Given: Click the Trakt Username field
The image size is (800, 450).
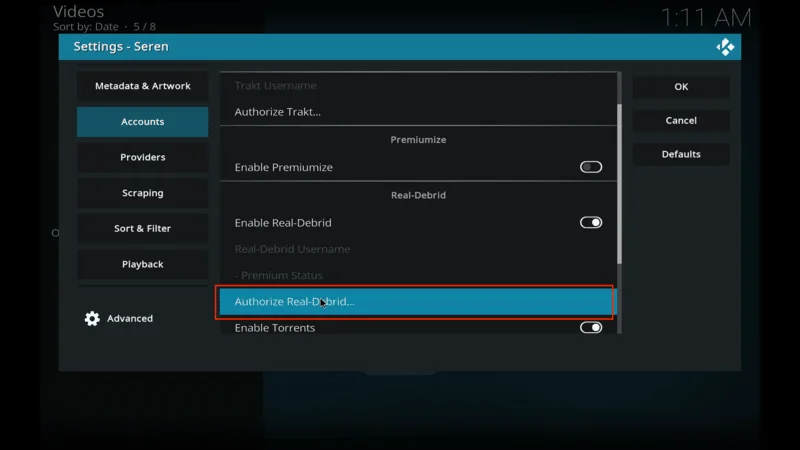Looking at the screenshot, I should 418,85.
